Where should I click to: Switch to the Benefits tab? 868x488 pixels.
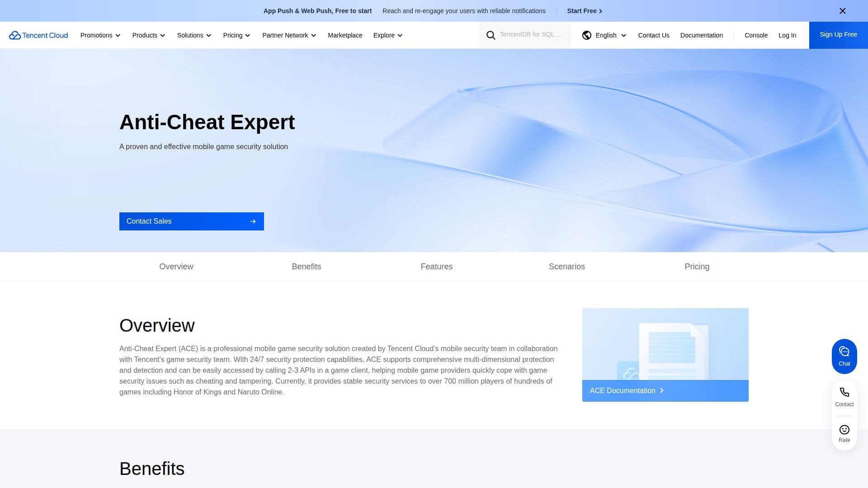(307, 267)
